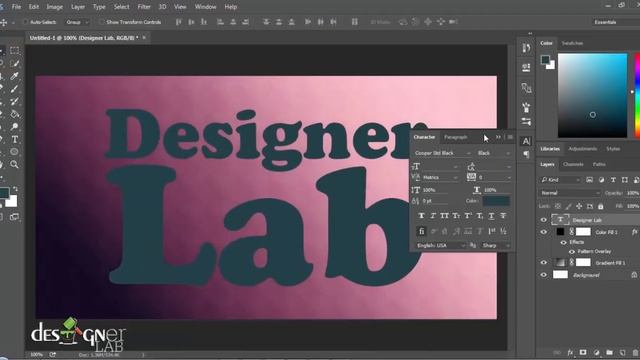The width and height of the screenshot is (640, 360).
Task: Select the Dodge tool
Action: click(15, 127)
